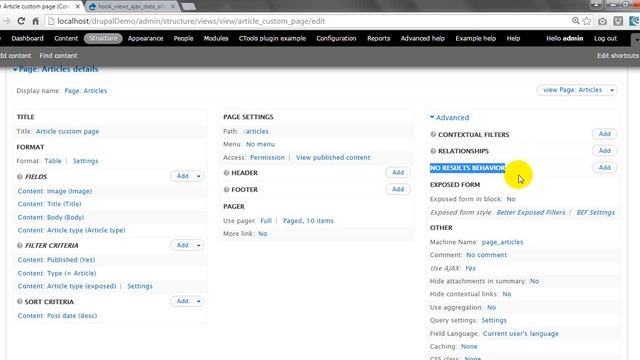640x360 pixels.
Task: Open Settings for Article type exposed filter
Action: coord(140,287)
